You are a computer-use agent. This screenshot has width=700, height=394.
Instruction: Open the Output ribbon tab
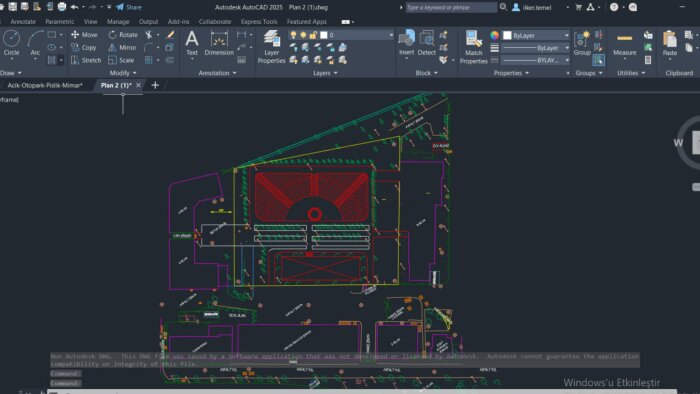[148, 21]
